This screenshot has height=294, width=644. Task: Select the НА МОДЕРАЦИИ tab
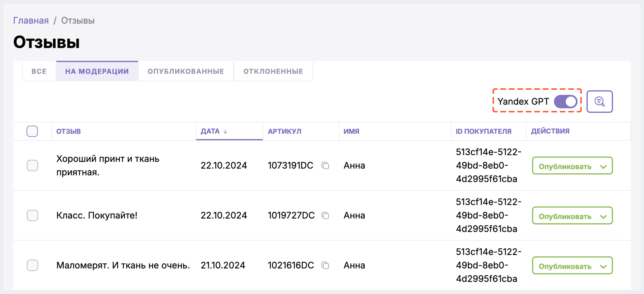pos(97,71)
